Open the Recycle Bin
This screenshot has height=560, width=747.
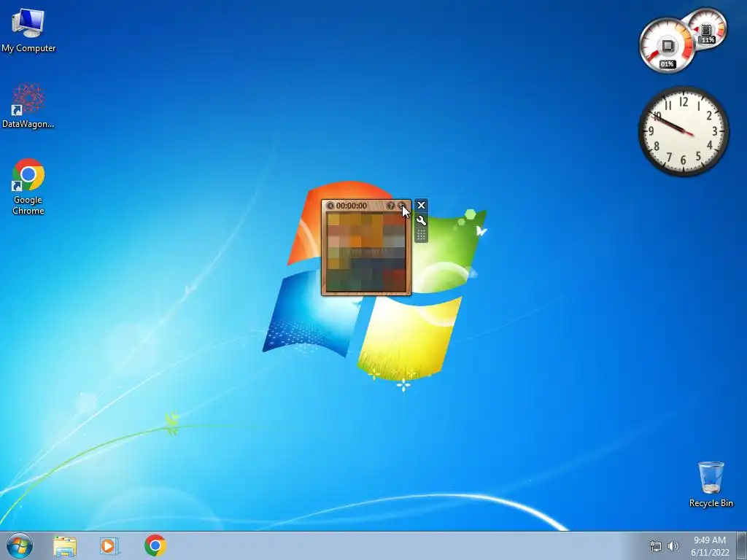point(711,484)
